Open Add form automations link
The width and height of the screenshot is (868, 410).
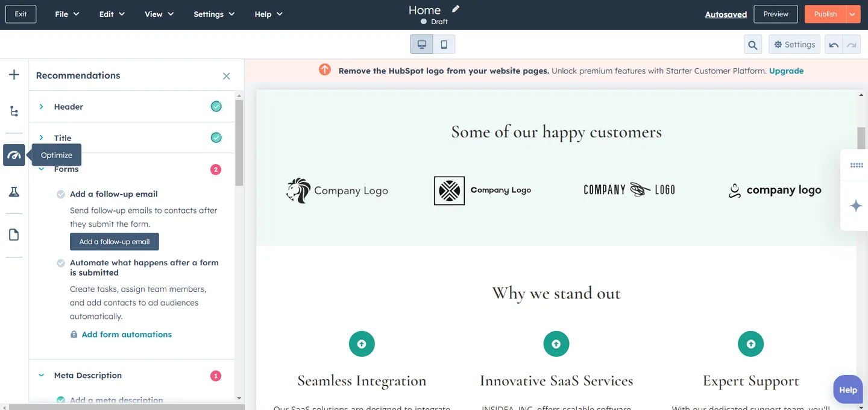(127, 334)
